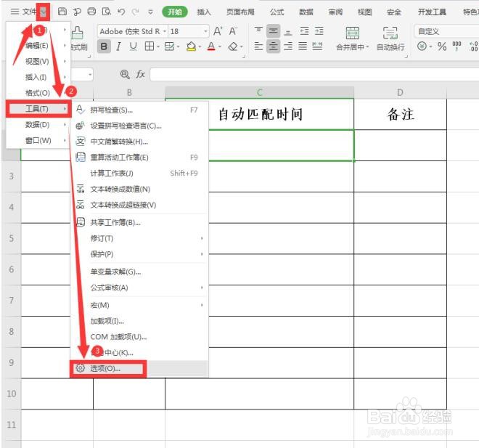Toggle Italic formatting button
This screenshot has height=448, width=479.
pos(118,46)
